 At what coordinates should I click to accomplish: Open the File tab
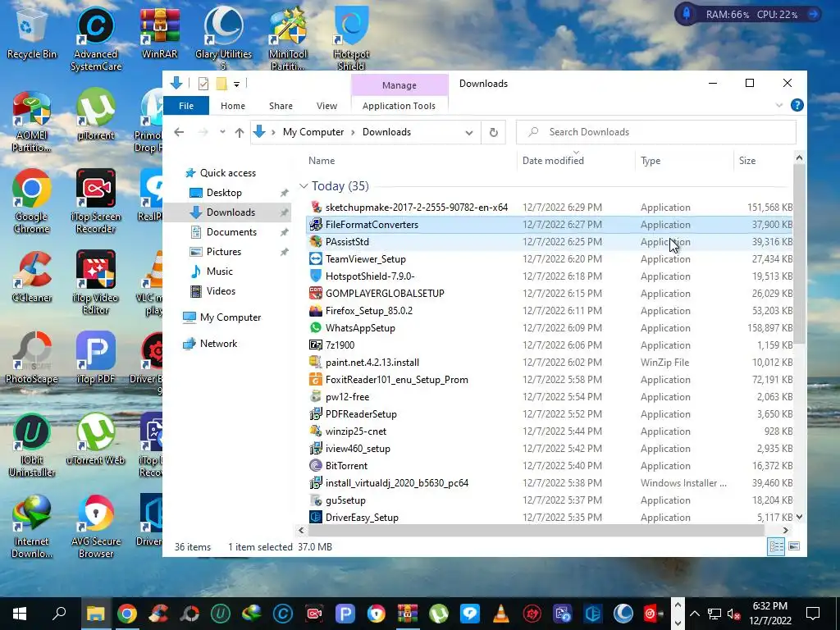(186, 106)
